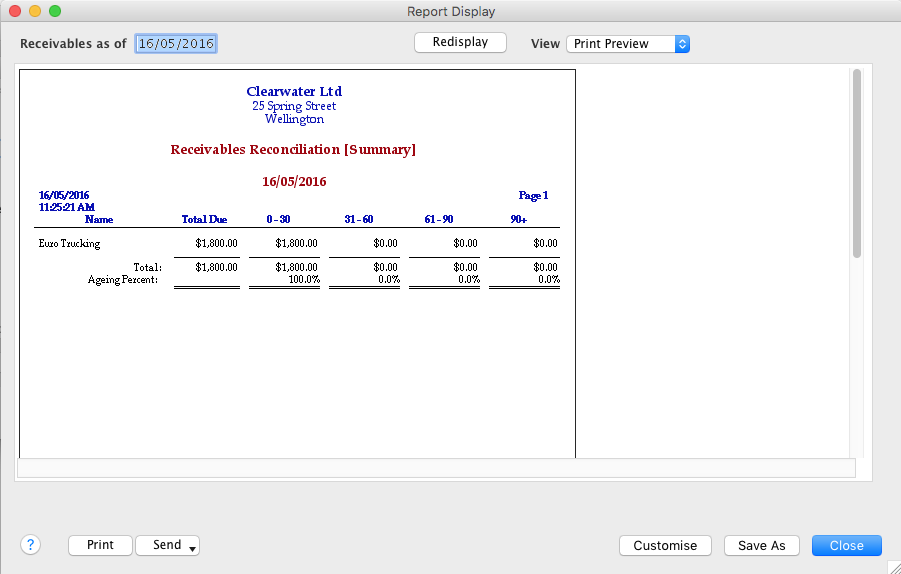Click the Receivables Reconciliation [Summary] title
901x574 pixels.
(293, 150)
